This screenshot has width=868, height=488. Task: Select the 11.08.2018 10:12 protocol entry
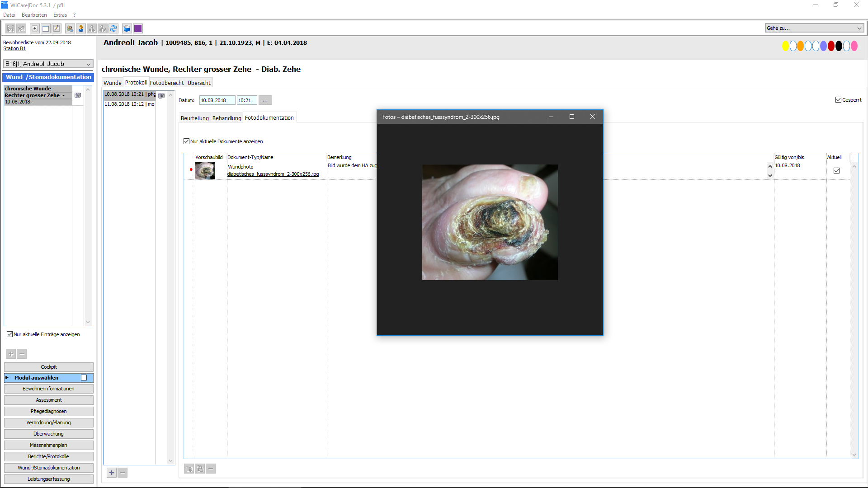pyautogui.click(x=130, y=104)
